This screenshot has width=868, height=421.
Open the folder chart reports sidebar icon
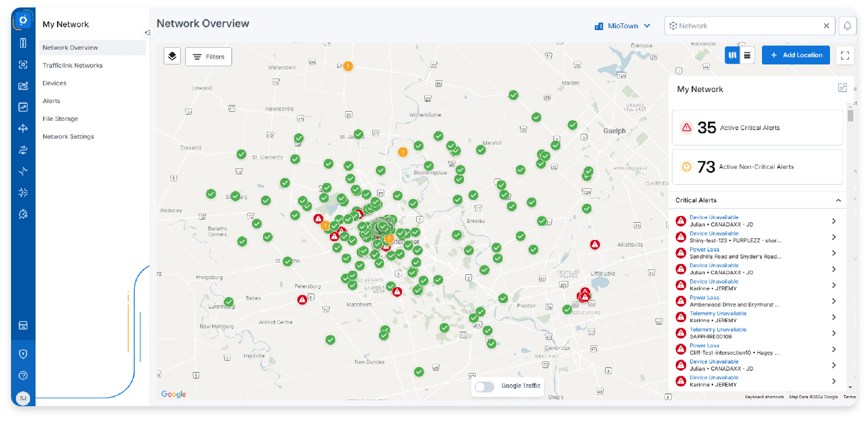coord(23,86)
